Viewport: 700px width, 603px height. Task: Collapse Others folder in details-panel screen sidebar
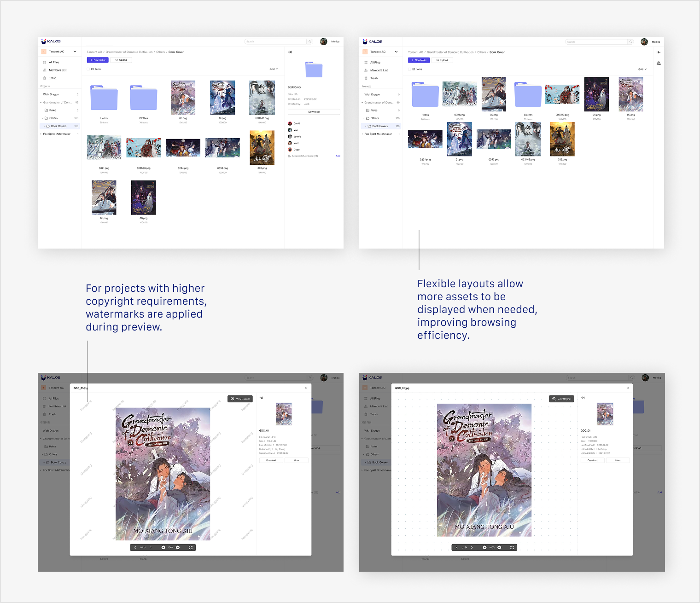(42, 118)
